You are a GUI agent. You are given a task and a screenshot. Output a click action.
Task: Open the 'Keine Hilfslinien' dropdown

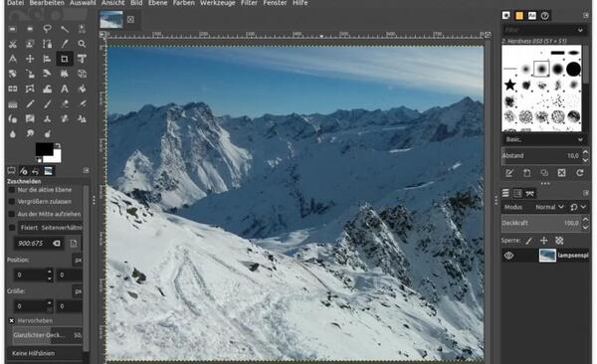tap(46, 353)
